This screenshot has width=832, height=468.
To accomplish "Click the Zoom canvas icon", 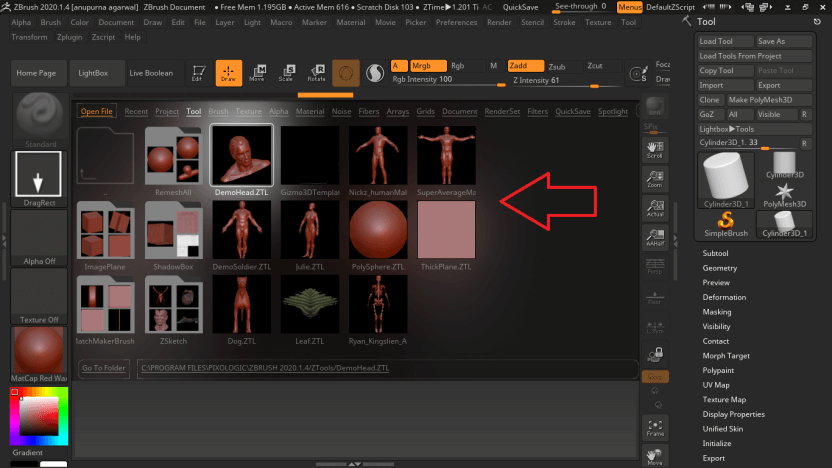I will (x=655, y=179).
